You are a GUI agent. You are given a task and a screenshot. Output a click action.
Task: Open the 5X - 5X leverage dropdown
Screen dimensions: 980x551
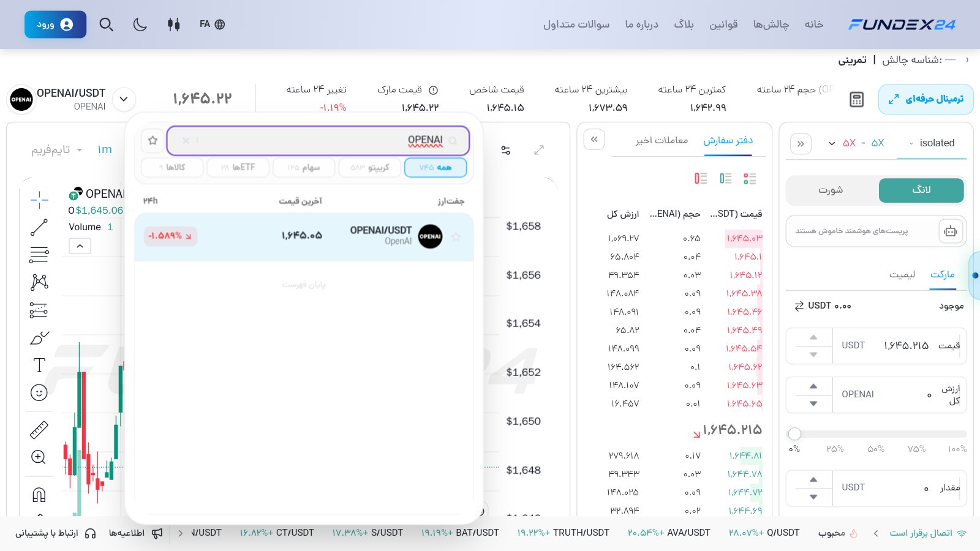click(856, 143)
